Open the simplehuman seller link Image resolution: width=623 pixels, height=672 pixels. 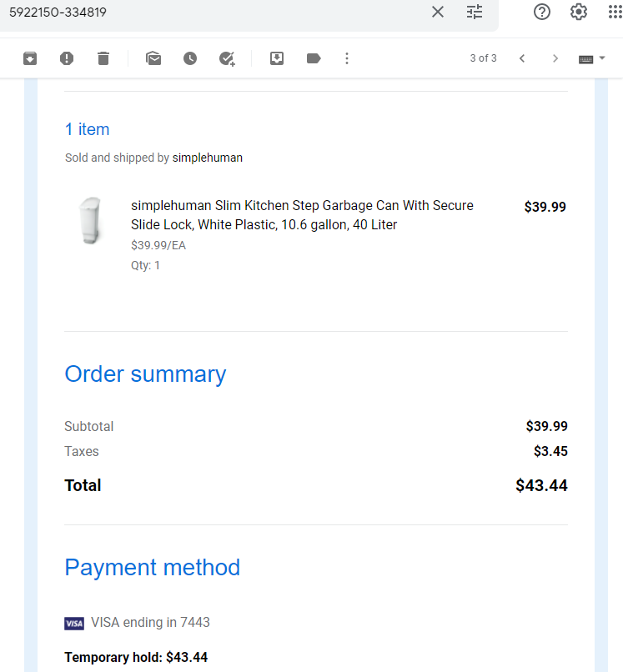(208, 158)
